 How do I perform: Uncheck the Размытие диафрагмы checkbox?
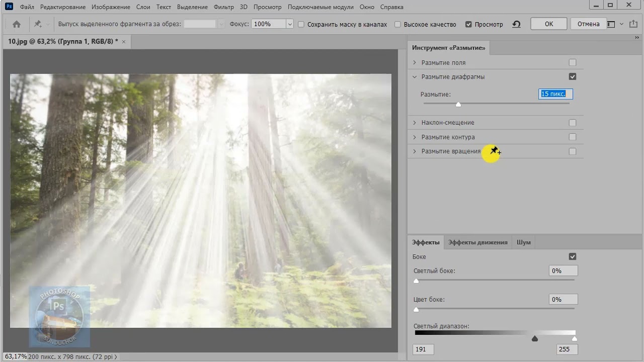click(572, 77)
